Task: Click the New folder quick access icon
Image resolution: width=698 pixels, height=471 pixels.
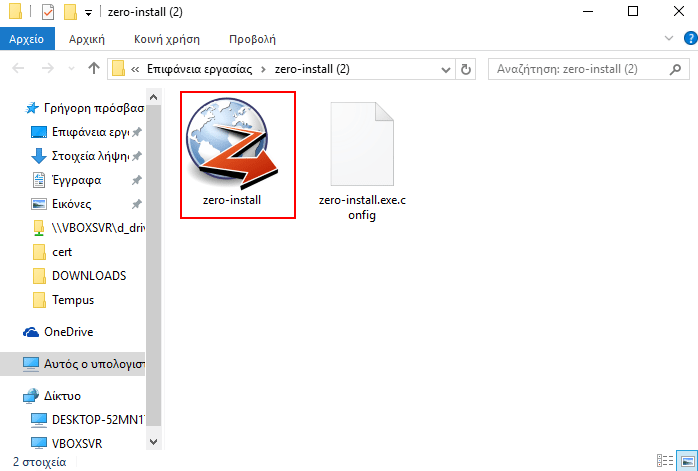Action: tap(70, 12)
